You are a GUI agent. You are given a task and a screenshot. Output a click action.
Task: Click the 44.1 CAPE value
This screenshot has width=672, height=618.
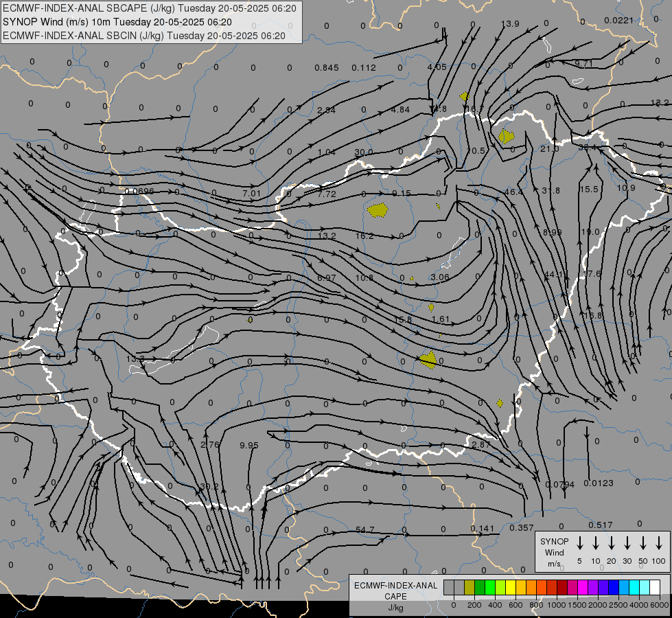[553, 274]
